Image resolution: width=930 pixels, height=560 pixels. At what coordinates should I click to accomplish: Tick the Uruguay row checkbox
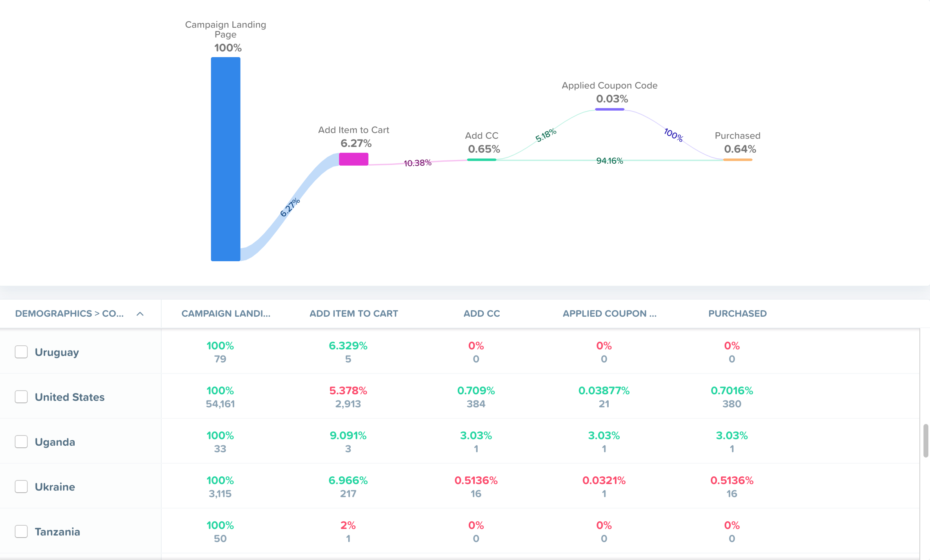pos(21,352)
